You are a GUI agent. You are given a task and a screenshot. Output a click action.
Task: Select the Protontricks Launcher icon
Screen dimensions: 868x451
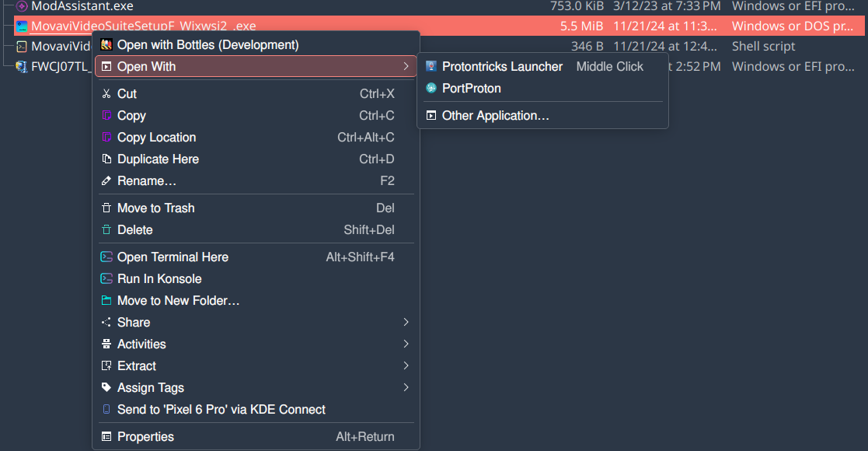click(431, 66)
